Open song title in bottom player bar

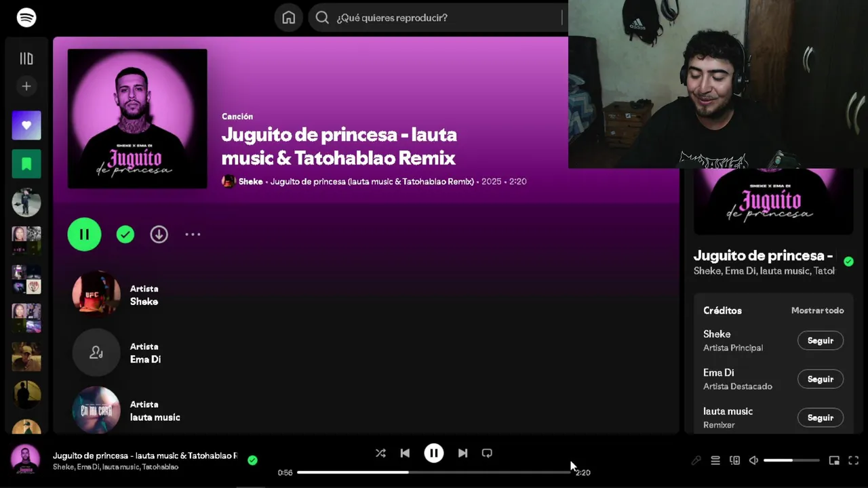[x=145, y=455]
